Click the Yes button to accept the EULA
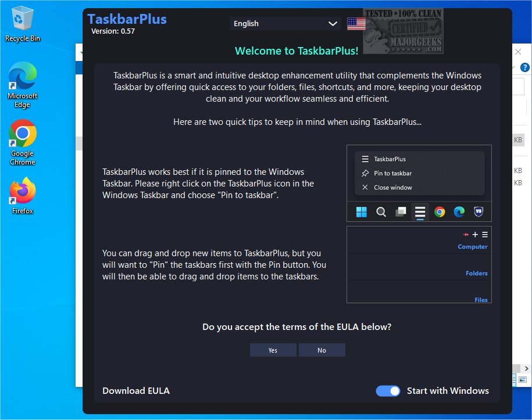This screenshot has width=532, height=420. click(x=273, y=350)
